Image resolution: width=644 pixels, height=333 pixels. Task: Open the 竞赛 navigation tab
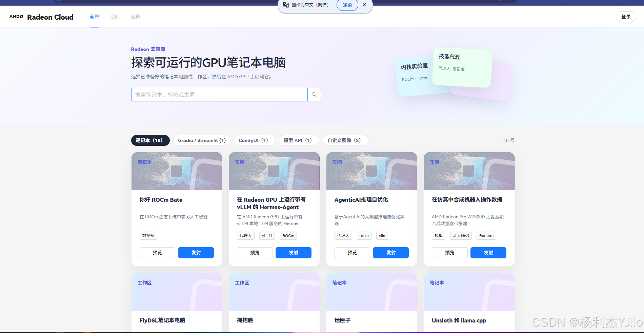tap(135, 17)
